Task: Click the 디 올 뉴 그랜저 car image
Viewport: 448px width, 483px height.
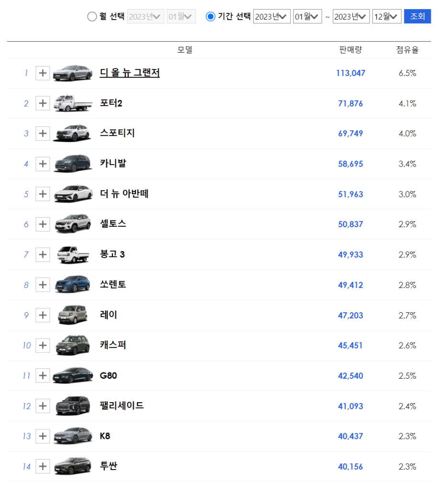Action: [73, 73]
